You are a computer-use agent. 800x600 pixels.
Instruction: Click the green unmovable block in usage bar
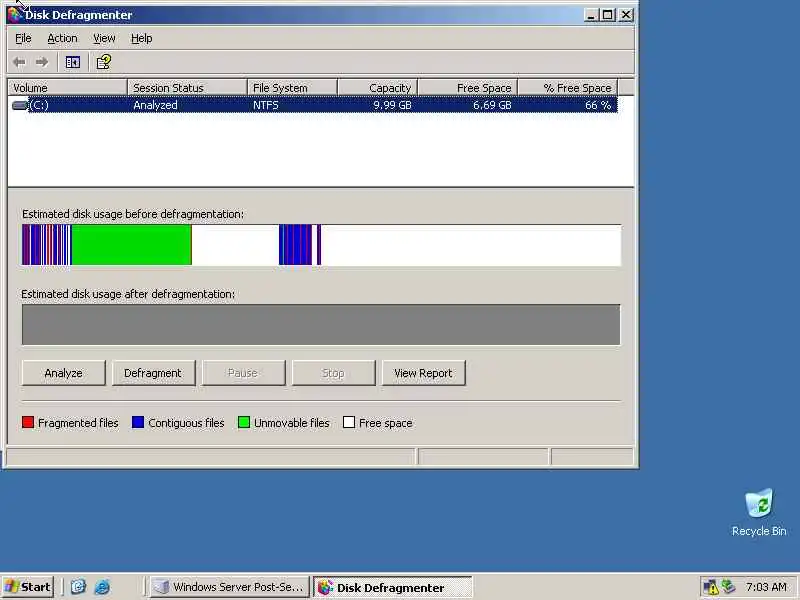click(x=132, y=245)
